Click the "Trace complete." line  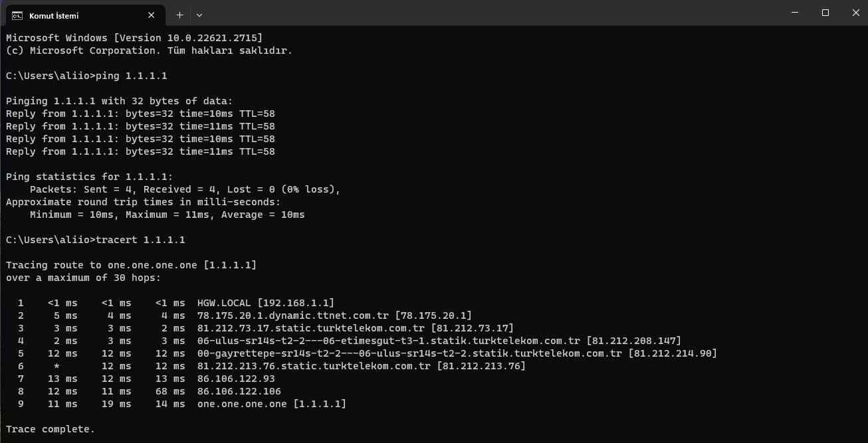point(51,429)
